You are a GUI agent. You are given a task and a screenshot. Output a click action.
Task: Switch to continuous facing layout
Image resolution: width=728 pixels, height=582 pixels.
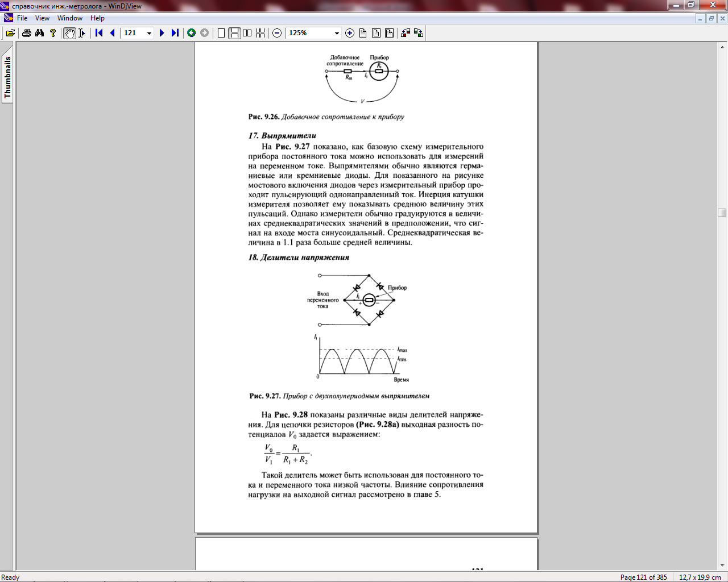pos(260,33)
